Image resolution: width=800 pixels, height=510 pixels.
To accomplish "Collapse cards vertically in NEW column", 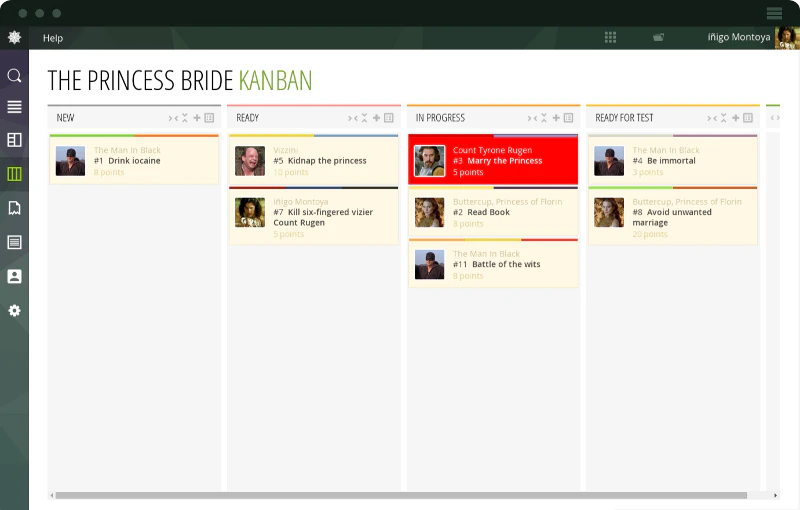I will (x=185, y=118).
